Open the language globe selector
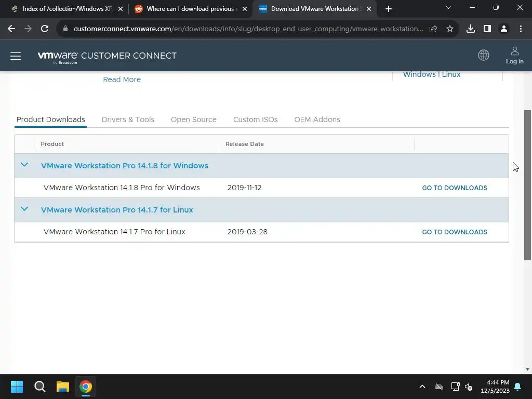The height and width of the screenshot is (399, 532). pyautogui.click(x=484, y=55)
